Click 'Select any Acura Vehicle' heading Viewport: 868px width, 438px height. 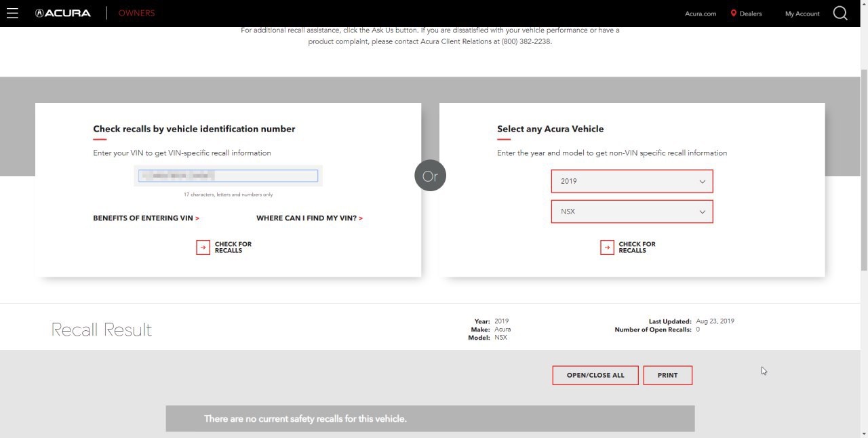(550, 129)
